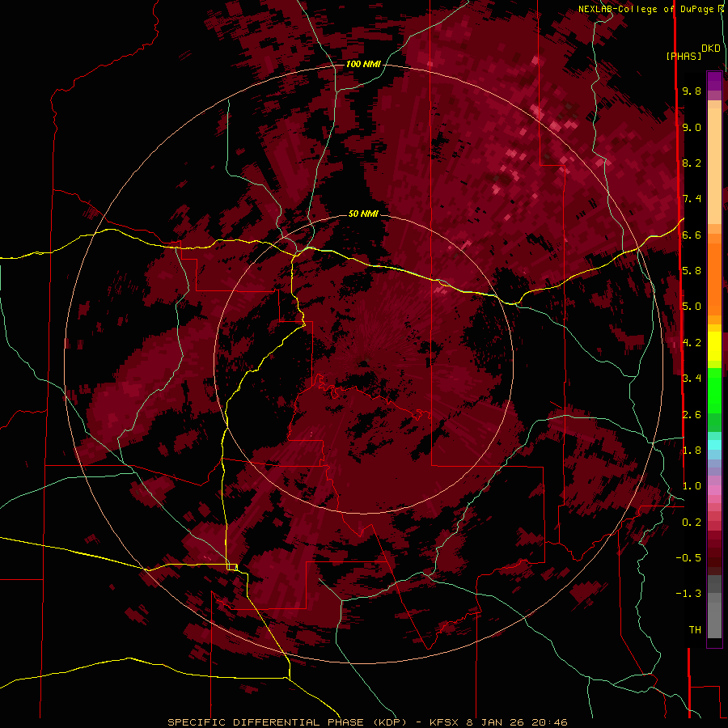Click the 9.0 value on the color scale
The width and height of the screenshot is (728, 728).
click(692, 127)
